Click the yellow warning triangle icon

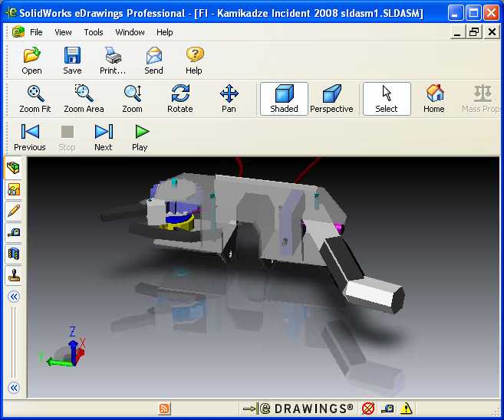tap(407, 409)
